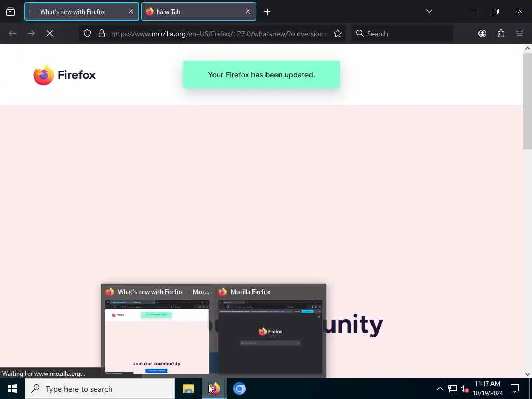This screenshot has width=532, height=399.
Task: Show site security padlock info
Action: [x=101, y=34]
